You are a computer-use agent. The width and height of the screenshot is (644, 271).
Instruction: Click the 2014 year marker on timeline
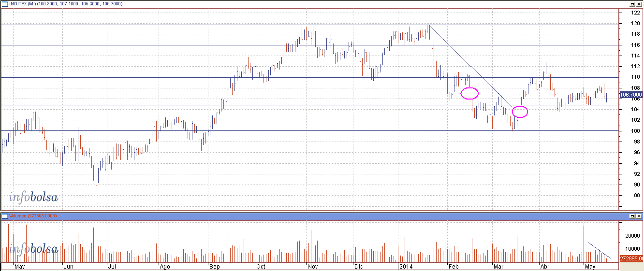click(405, 266)
